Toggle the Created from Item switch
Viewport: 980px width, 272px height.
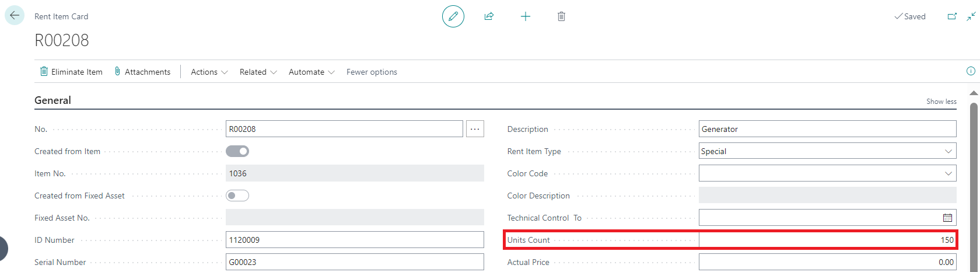tap(237, 151)
